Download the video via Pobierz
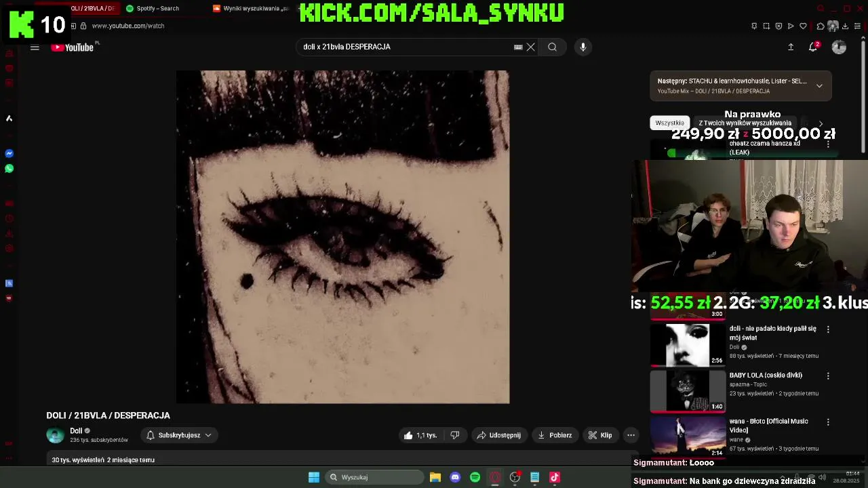This screenshot has width=868, height=488. pos(555,435)
